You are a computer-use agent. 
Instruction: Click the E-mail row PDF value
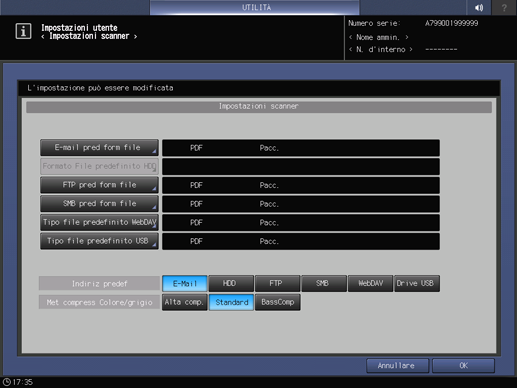coord(196,148)
